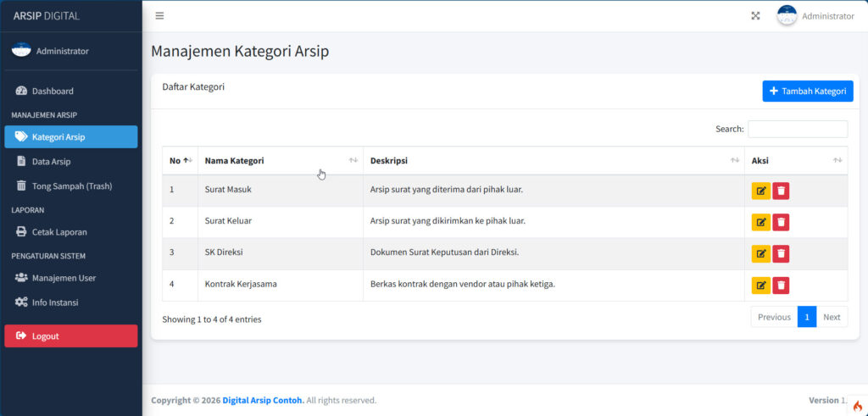The width and height of the screenshot is (868, 416).
Task: Open Data Arsip menu item
Action: [51, 161]
